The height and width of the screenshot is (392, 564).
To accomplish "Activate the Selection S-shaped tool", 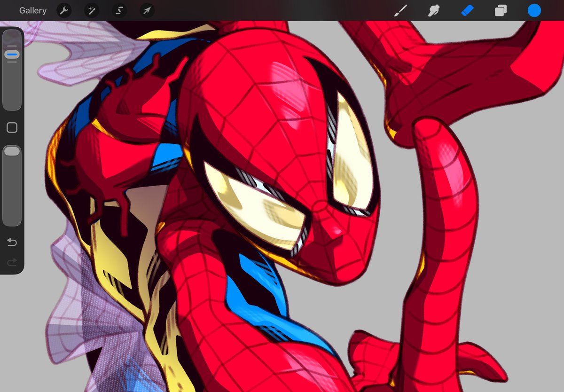I will 119,10.
